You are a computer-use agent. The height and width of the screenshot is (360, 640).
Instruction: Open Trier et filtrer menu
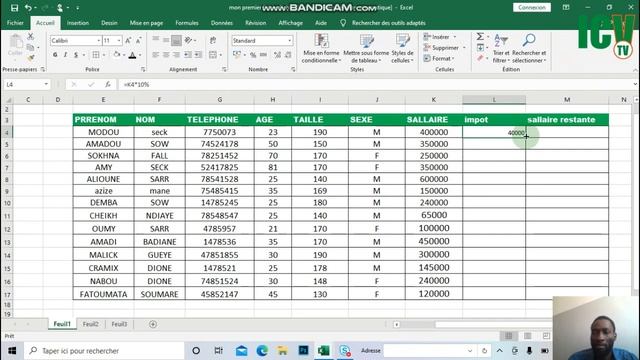(x=501, y=48)
